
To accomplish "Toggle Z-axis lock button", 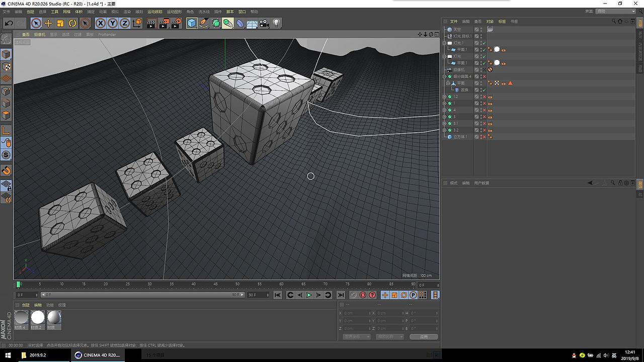I will pyautogui.click(x=124, y=23).
